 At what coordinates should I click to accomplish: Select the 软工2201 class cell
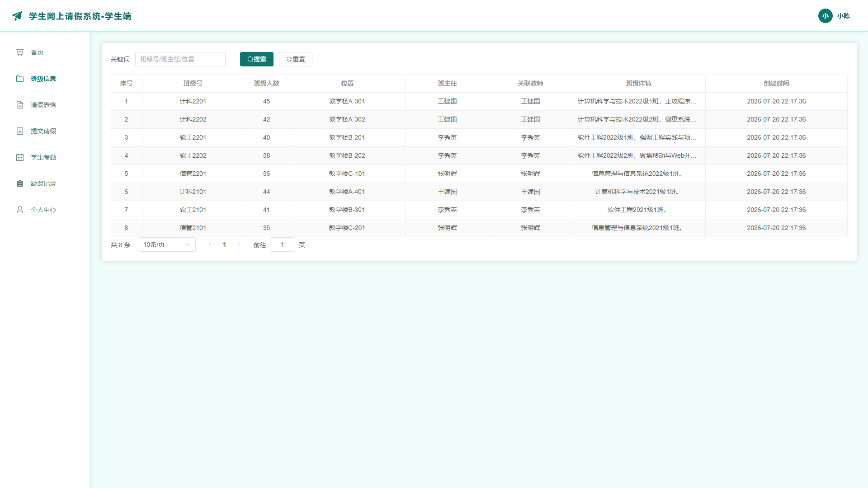pos(193,137)
